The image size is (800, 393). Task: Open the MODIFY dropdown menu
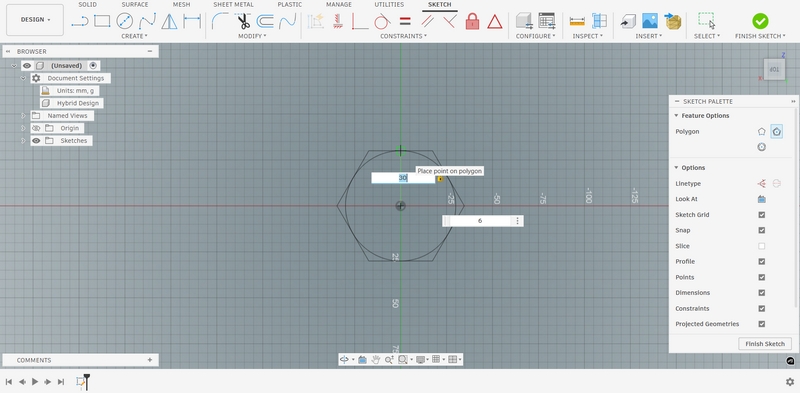click(252, 36)
